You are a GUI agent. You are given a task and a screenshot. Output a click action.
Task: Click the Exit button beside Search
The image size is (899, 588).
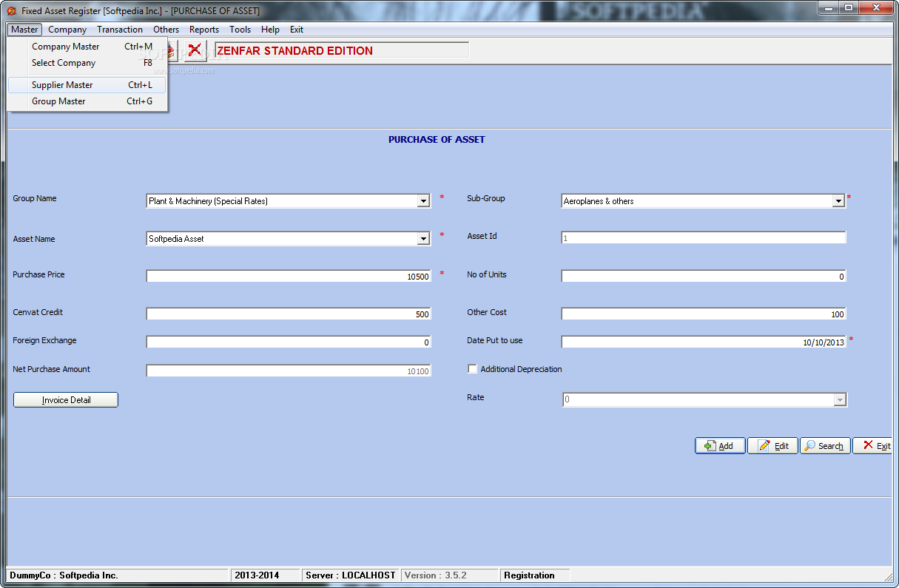tap(874, 446)
